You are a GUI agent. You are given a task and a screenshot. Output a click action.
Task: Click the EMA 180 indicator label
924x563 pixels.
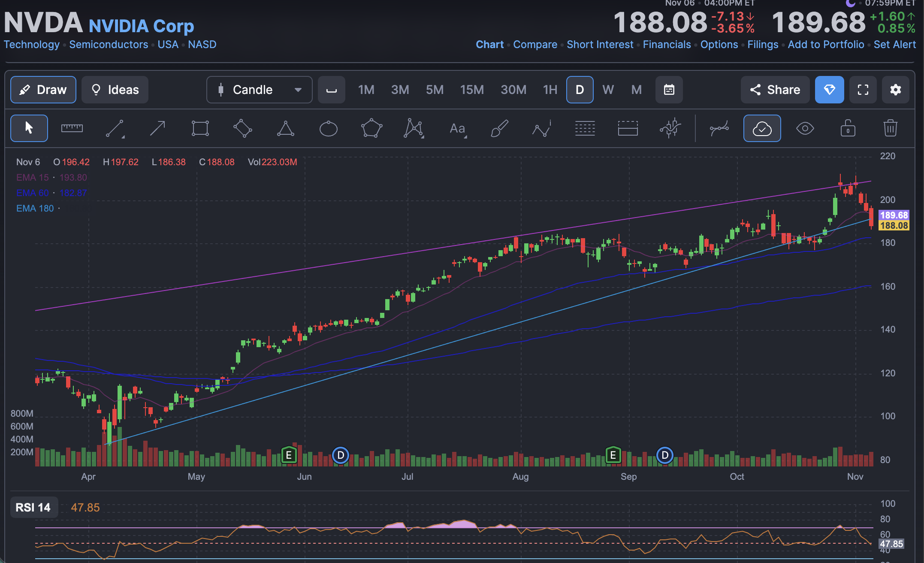(x=35, y=209)
